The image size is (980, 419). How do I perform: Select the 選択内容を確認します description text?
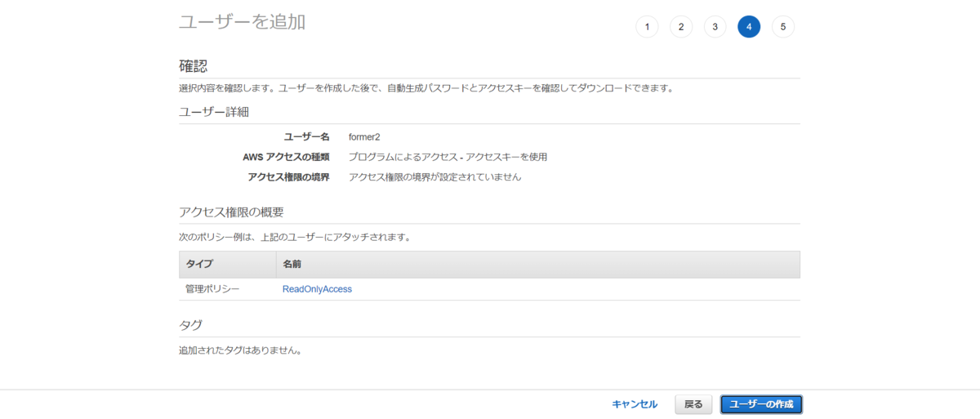coord(425,88)
